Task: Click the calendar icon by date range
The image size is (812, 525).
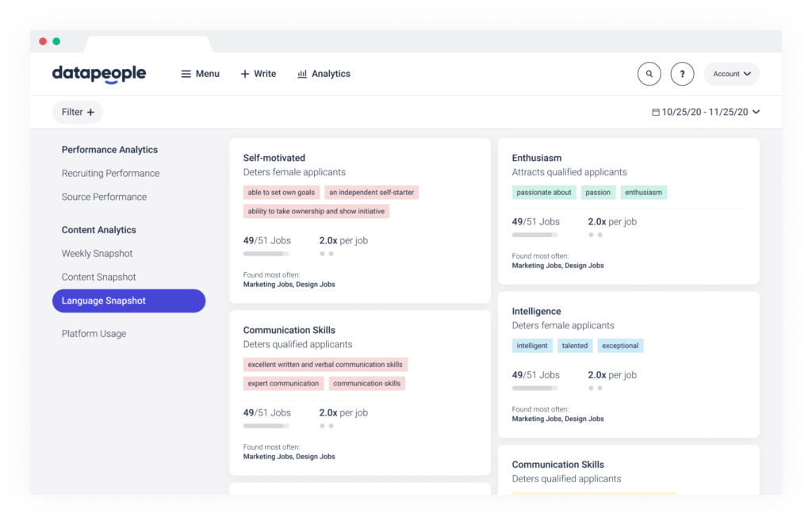Action: (656, 113)
